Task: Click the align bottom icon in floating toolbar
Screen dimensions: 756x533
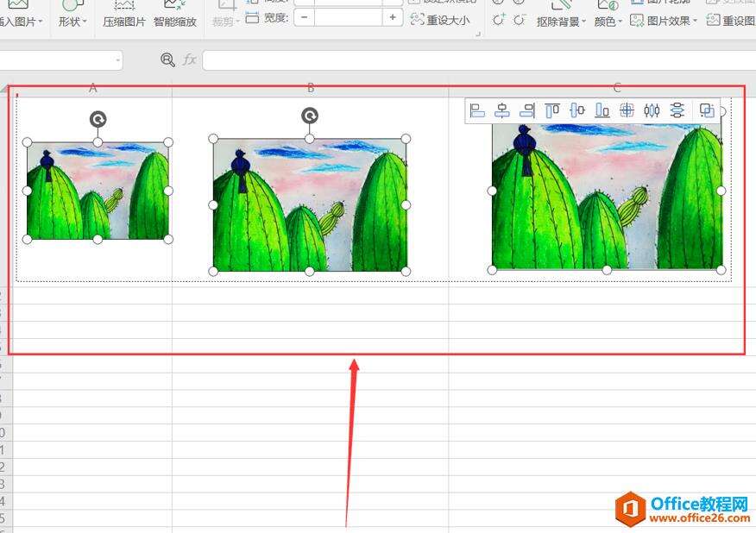Action: click(x=602, y=110)
